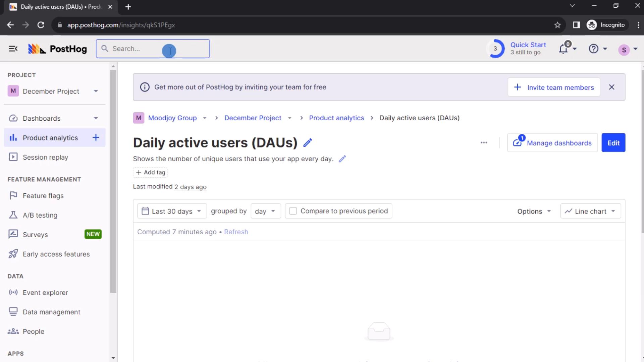This screenshot has height=362, width=644.
Task: Open Moodjoy Group breadcrumb menu
Action: point(204,118)
